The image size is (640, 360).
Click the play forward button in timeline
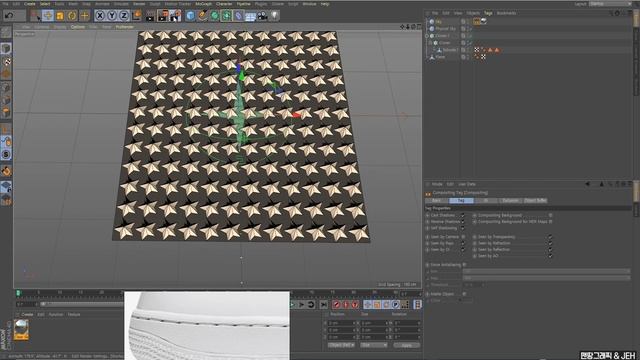coord(292,304)
